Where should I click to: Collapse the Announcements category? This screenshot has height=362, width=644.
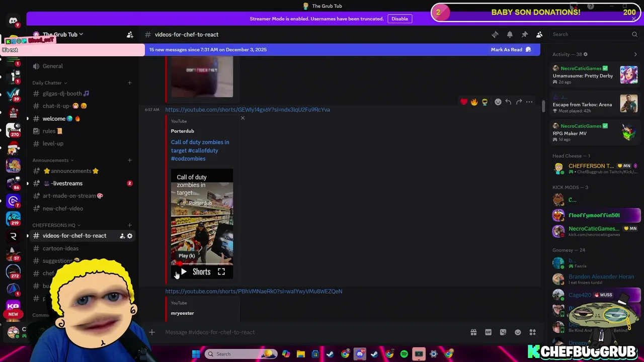click(x=53, y=160)
